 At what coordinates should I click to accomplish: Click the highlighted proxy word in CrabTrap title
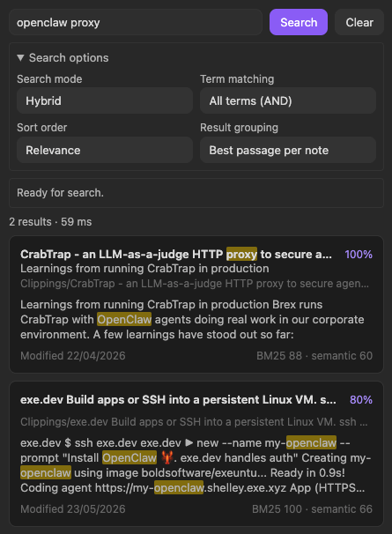(x=241, y=255)
